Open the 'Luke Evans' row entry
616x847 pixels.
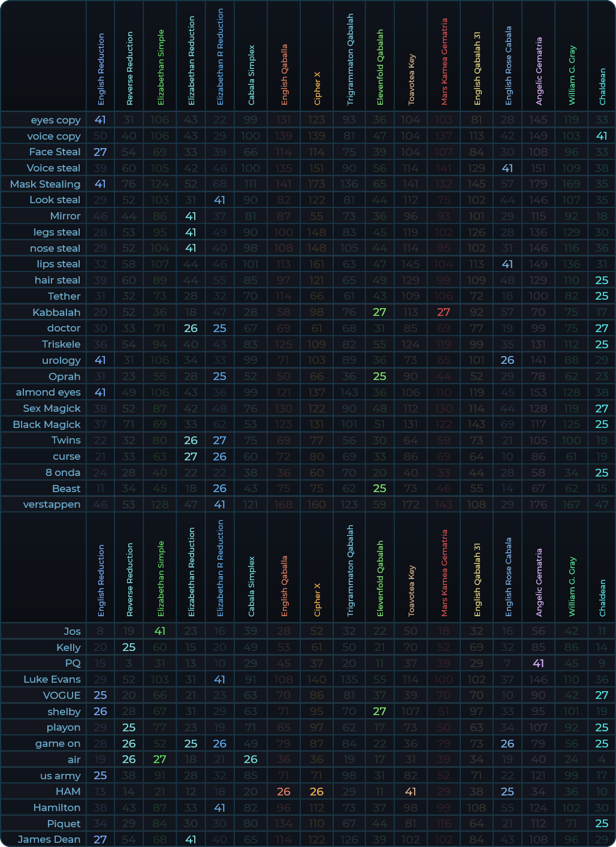click(x=52, y=679)
